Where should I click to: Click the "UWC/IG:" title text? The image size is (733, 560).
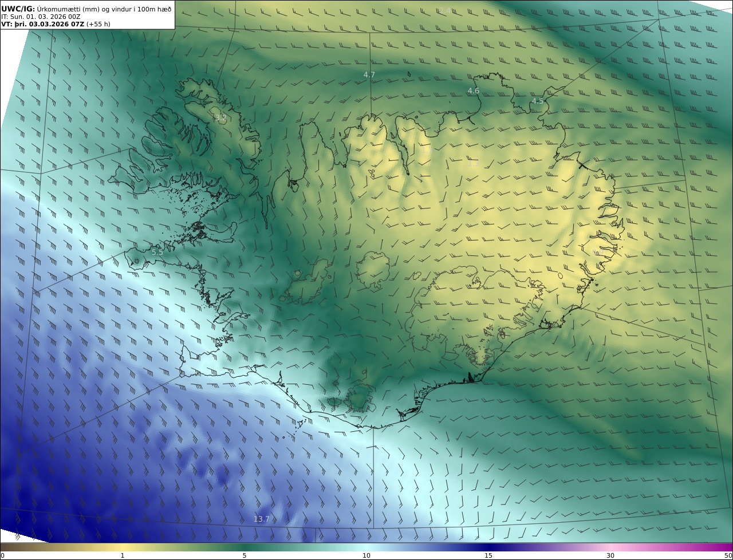(x=18, y=9)
